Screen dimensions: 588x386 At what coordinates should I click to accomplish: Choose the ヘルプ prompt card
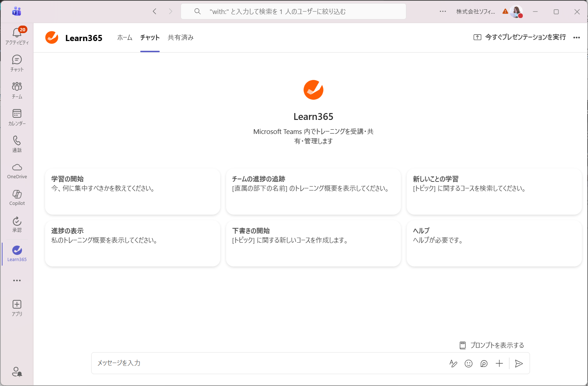point(494,243)
